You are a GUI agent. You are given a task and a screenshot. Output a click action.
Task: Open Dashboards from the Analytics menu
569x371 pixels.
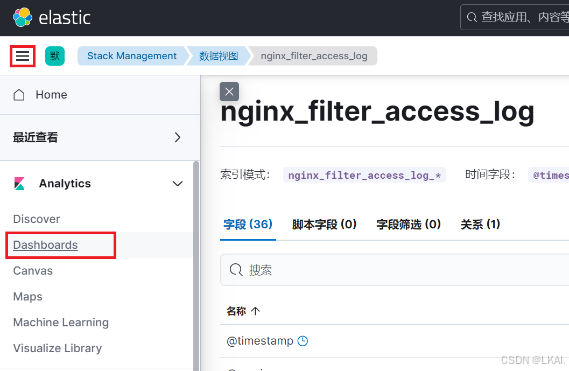point(45,245)
